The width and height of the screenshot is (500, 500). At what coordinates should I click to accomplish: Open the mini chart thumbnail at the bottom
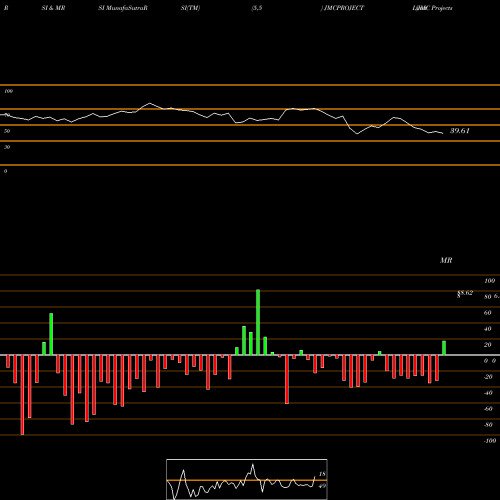[x=247, y=479]
